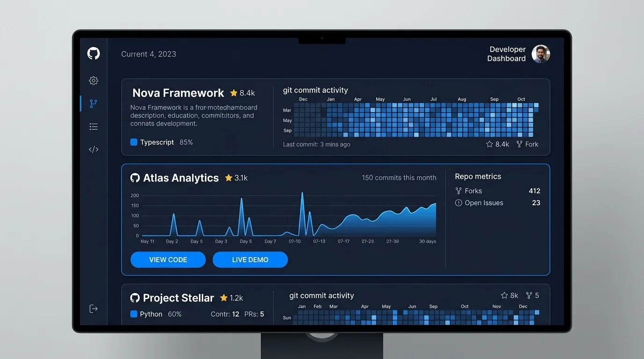Open the GitHub logo in the sidebar
This screenshot has width=644, height=359.
pyautogui.click(x=94, y=53)
